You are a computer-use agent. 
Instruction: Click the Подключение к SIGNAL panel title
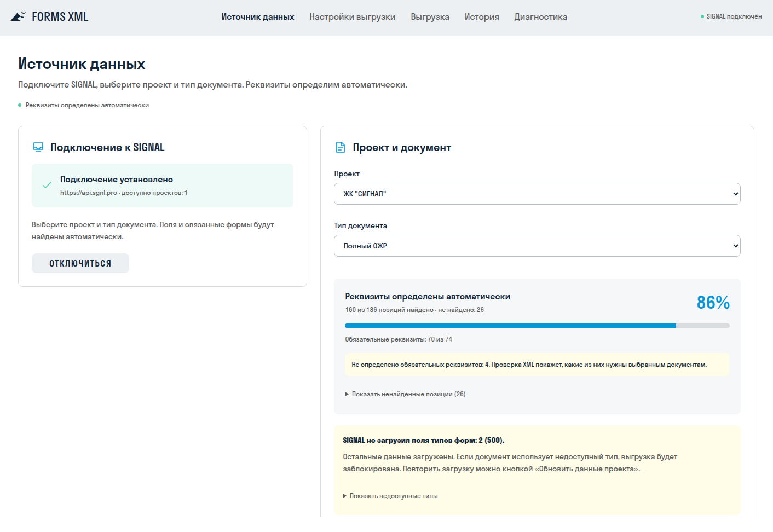point(107,147)
